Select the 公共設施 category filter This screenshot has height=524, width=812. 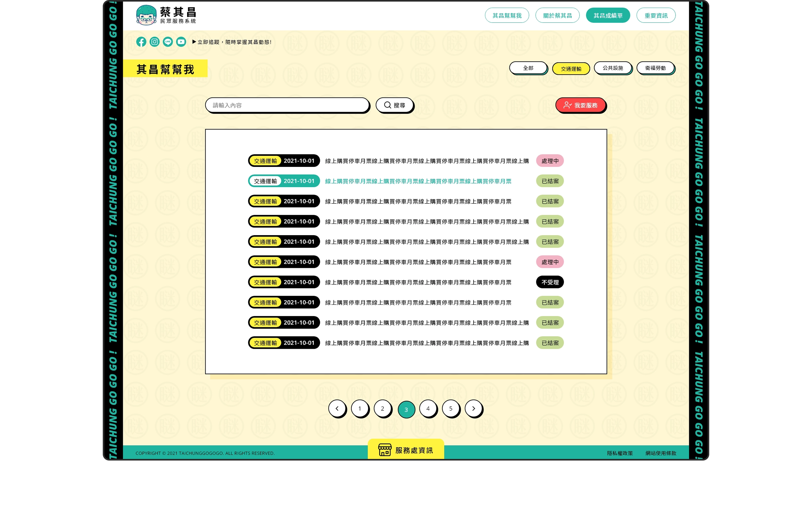coord(612,68)
